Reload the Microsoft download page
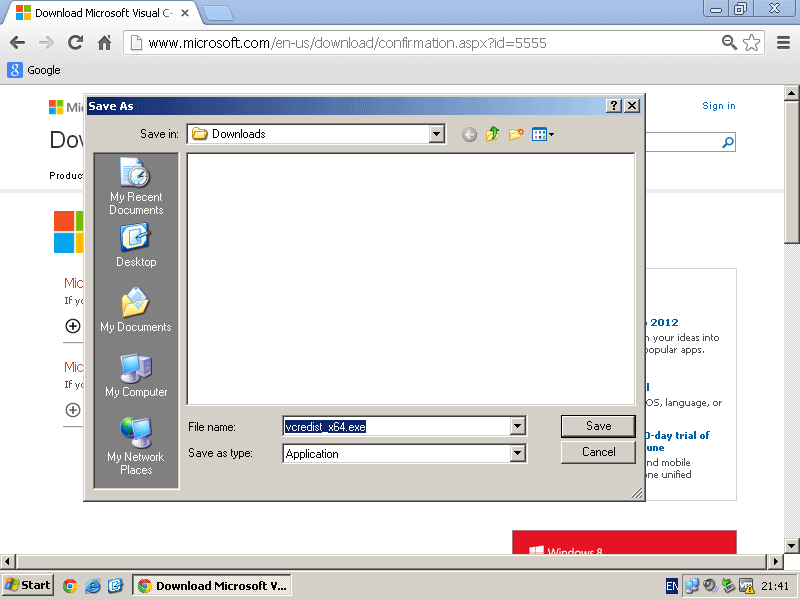This screenshot has width=800, height=600. click(x=76, y=43)
